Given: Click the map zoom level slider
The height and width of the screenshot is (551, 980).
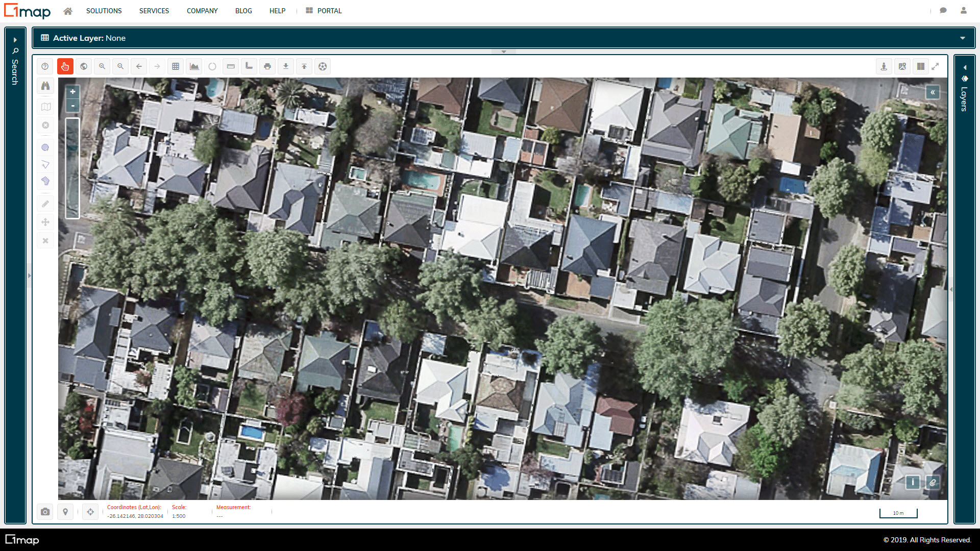Looking at the screenshot, I should point(72,168).
